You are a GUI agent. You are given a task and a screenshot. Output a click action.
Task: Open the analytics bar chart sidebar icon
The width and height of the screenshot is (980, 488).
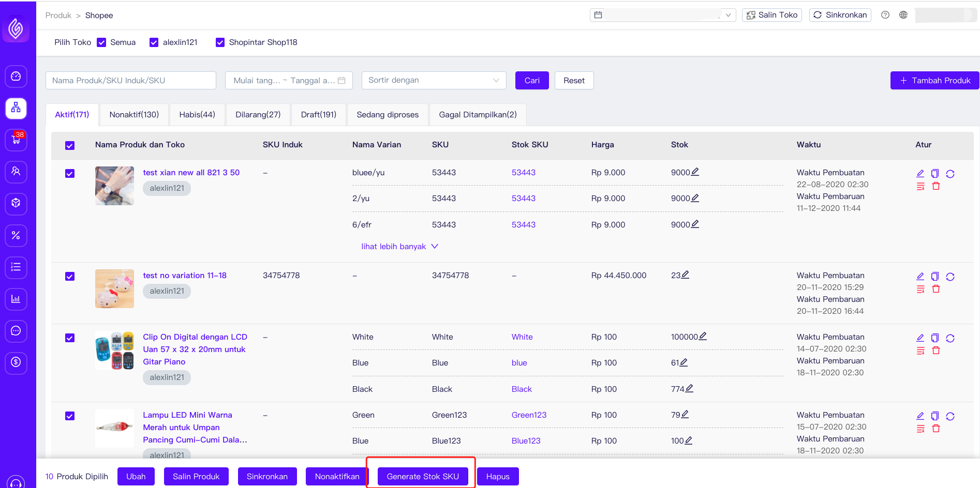click(16, 299)
